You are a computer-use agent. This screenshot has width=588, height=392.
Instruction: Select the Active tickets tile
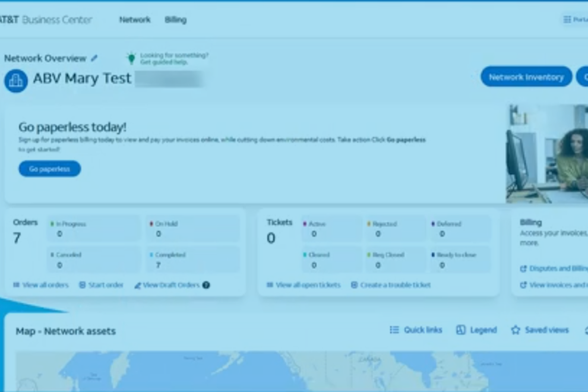click(x=331, y=229)
